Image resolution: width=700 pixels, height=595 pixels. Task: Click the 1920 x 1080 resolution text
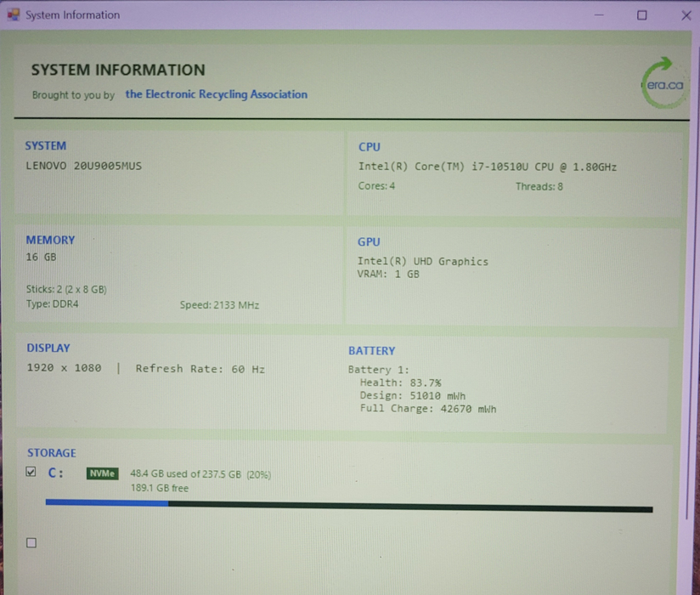64,368
